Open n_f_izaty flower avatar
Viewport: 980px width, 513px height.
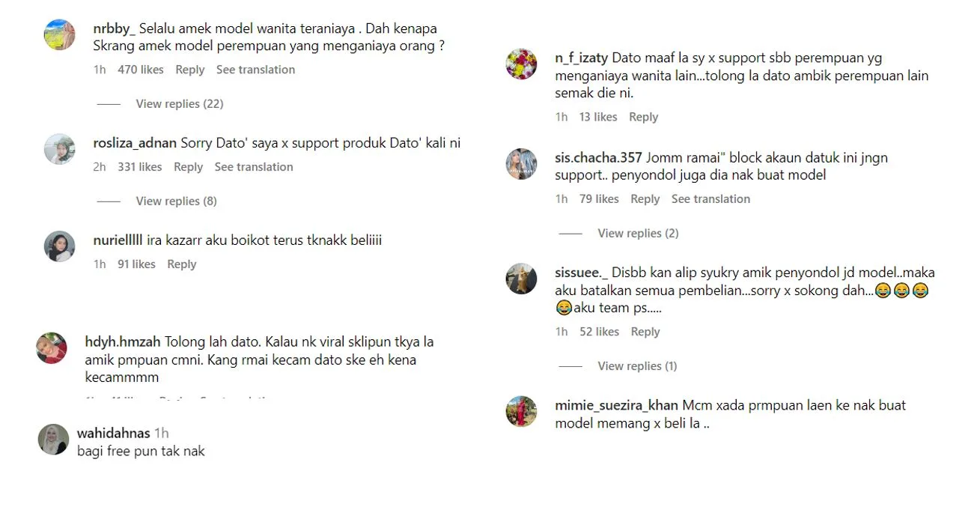pos(521,64)
